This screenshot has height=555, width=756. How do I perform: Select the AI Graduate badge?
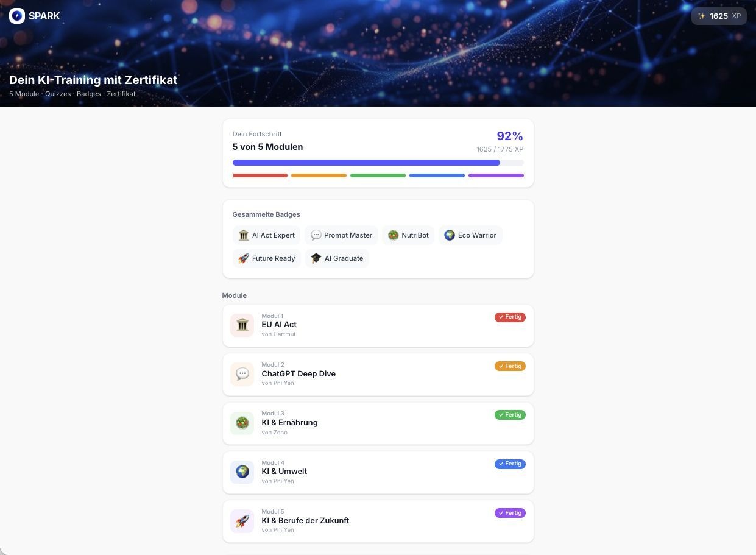(x=337, y=258)
